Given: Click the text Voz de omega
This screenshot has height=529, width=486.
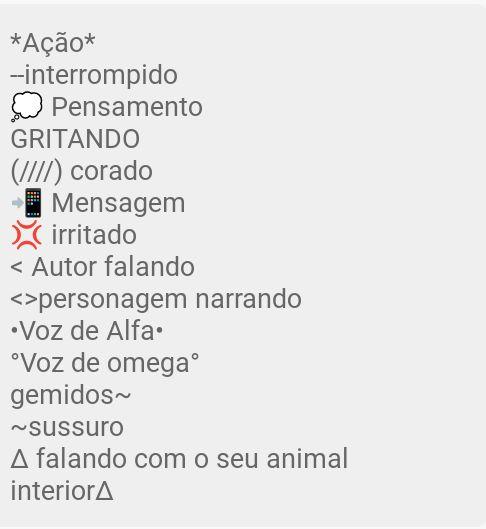Looking at the screenshot, I should click(x=106, y=363).
